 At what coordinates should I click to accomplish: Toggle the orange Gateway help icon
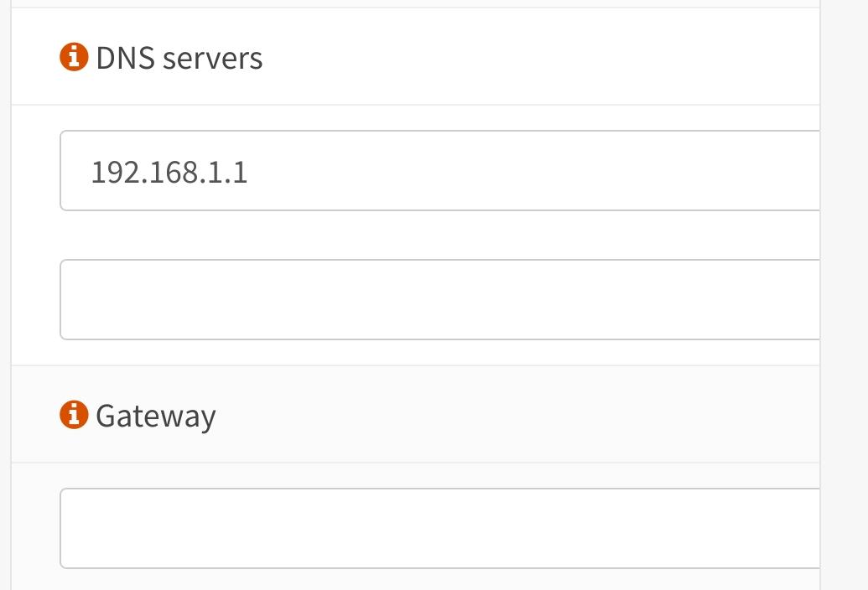[x=74, y=415]
